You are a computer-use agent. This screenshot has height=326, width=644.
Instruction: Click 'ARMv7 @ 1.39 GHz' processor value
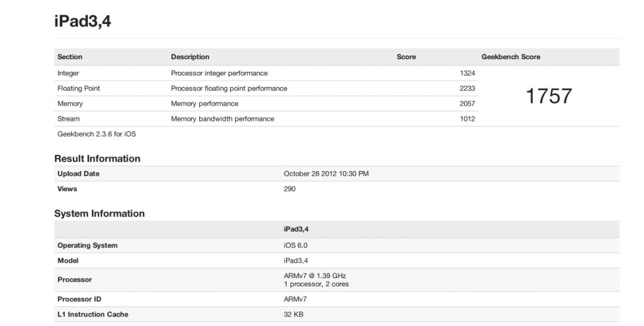pyautogui.click(x=314, y=276)
